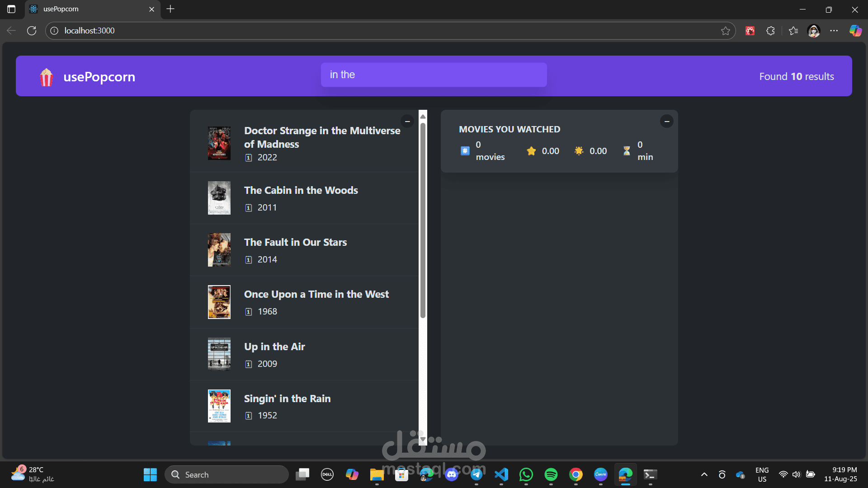The width and height of the screenshot is (868, 488).
Task: Open the clock and date 9:19 PM
Action: point(840,474)
